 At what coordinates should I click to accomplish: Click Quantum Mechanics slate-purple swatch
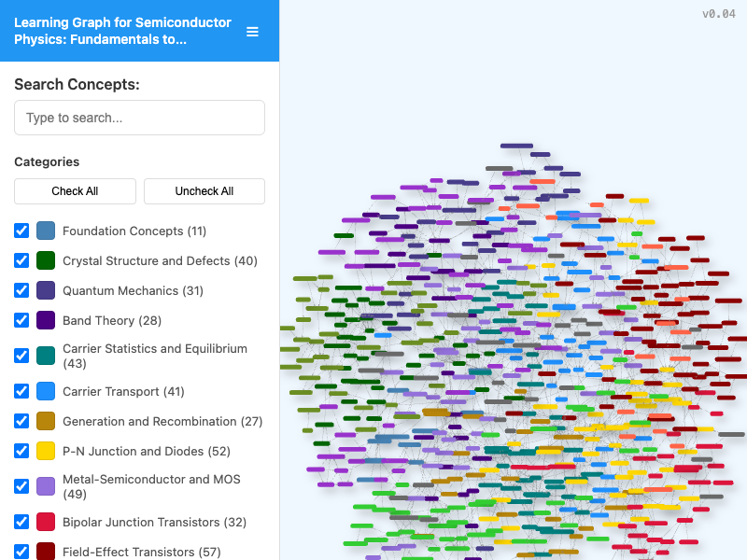[x=46, y=290]
